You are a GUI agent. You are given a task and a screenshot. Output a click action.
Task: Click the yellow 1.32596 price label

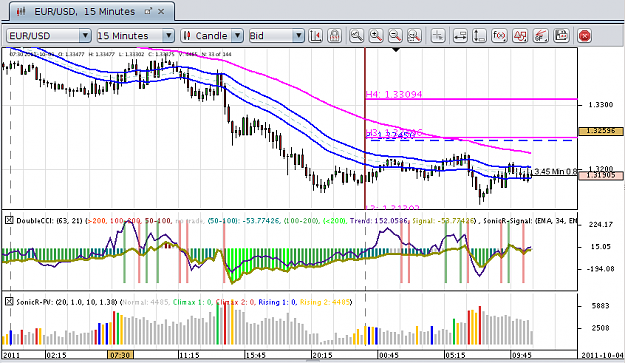(601, 131)
